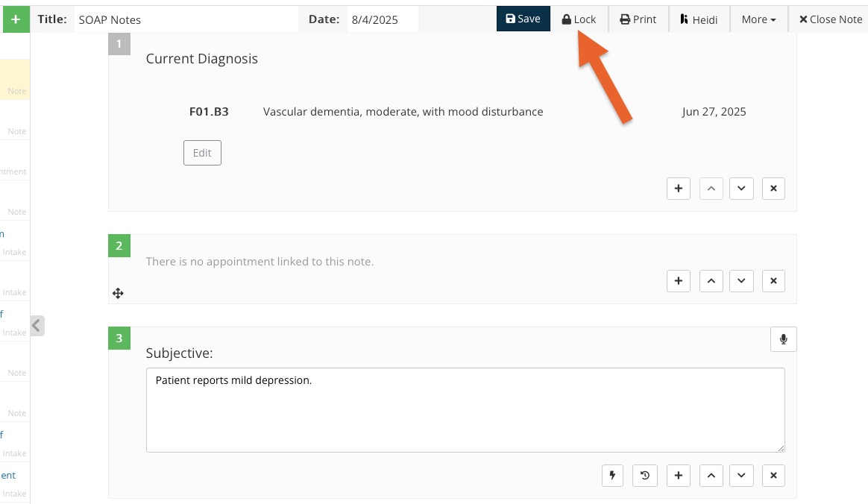Remove the Current Diagnosis section
Screen dimensions: 868x504
(773, 189)
